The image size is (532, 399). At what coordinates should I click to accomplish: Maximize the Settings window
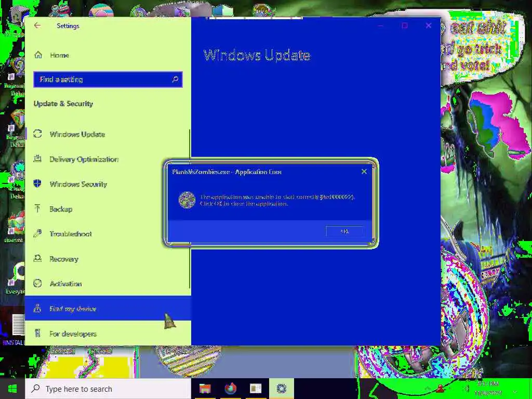[x=404, y=26]
